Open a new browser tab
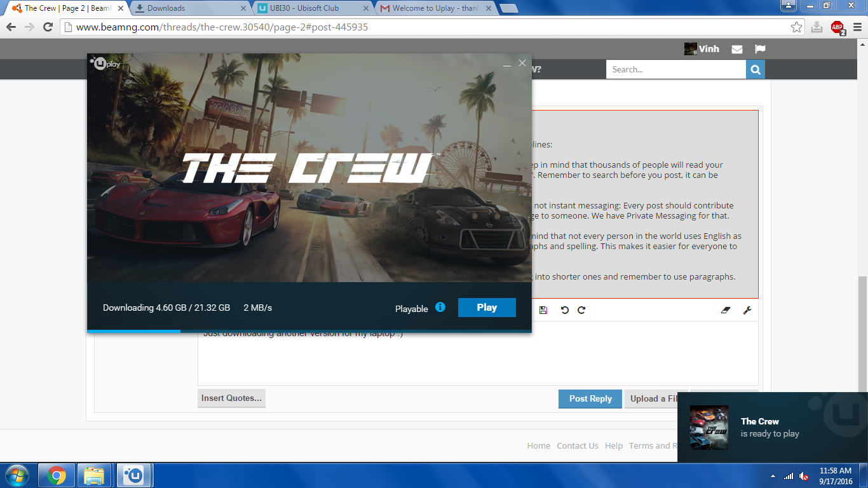Screen dimensions: 868x488 [x=508, y=8]
